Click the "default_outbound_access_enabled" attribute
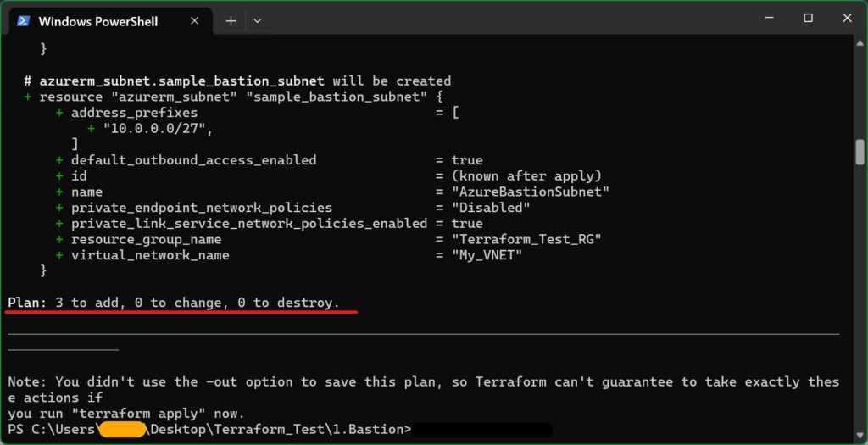Screen dimensions: 868x445 coord(194,160)
